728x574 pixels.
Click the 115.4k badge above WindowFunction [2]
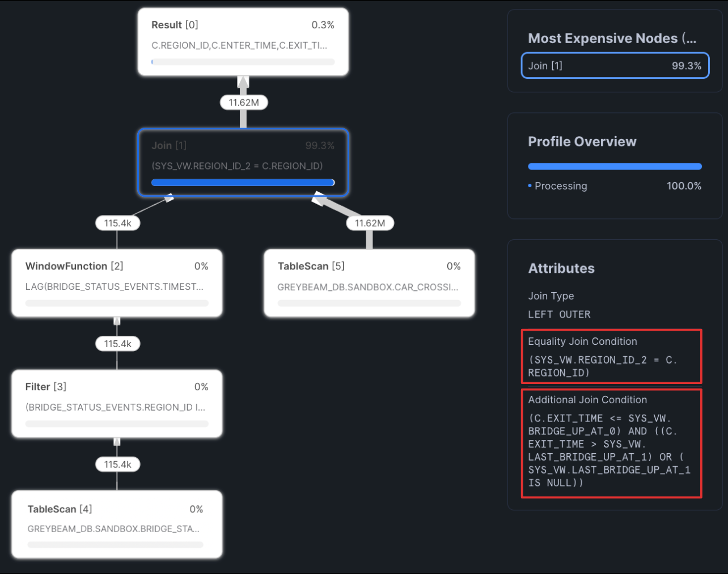[117, 223]
